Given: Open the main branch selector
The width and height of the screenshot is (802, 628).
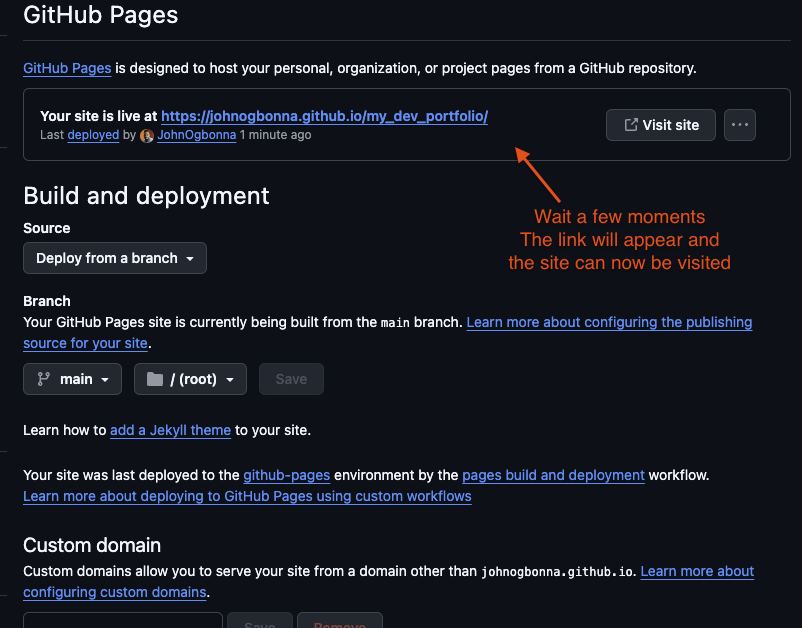Looking at the screenshot, I should (72, 379).
